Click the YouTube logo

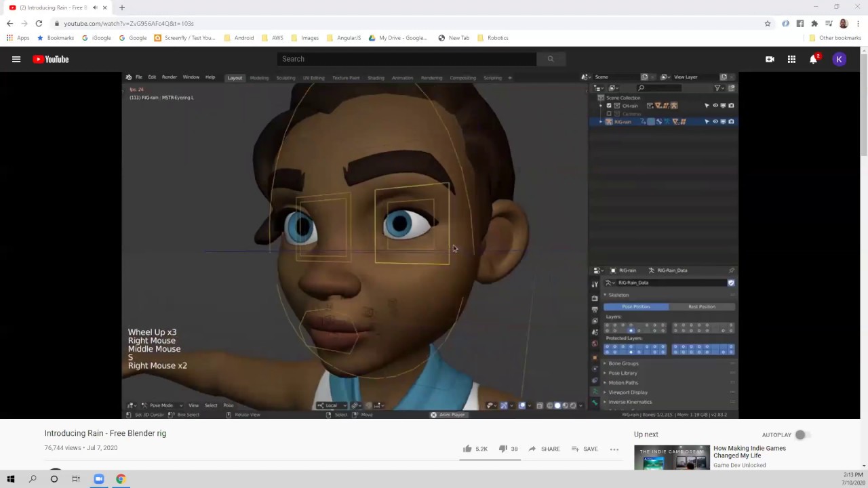click(x=51, y=59)
